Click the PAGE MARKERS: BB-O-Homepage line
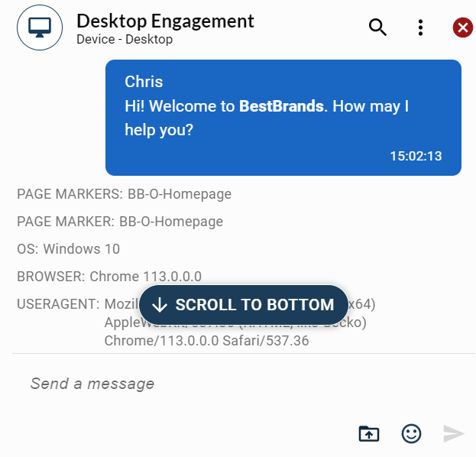The height and width of the screenshot is (457, 476). [x=124, y=194]
